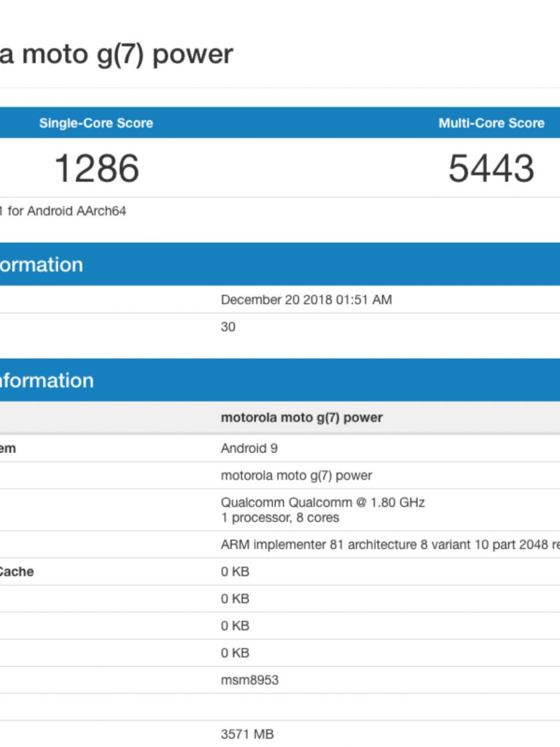
Task: Click the 3571 MB memory value
Action: pos(247,734)
